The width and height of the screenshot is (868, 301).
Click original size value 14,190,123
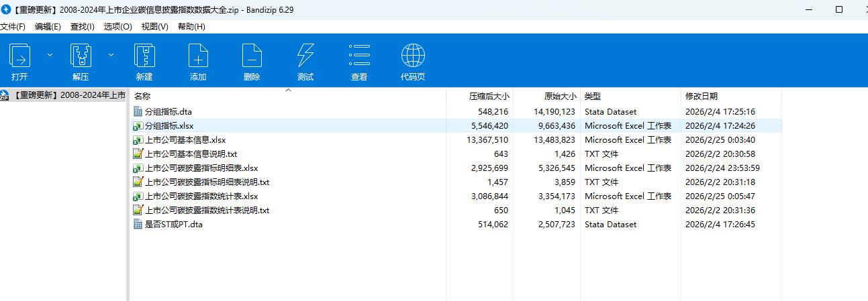pyautogui.click(x=554, y=112)
